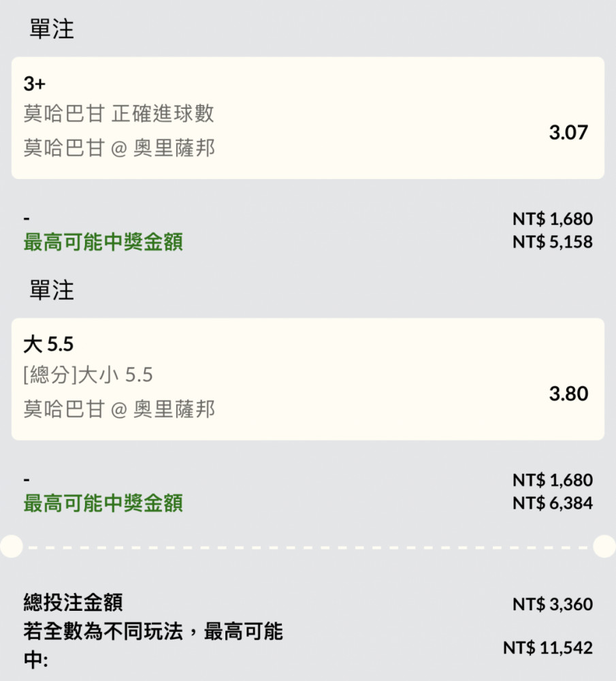
Task: Tap the 莫哈巴甘 正確進球數 market label
Action: click(119, 114)
